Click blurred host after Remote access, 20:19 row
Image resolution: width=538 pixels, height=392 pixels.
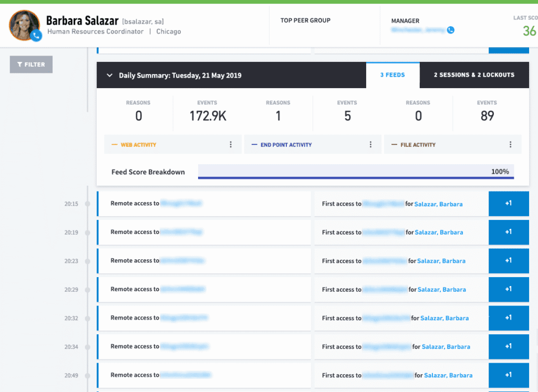[x=182, y=232]
